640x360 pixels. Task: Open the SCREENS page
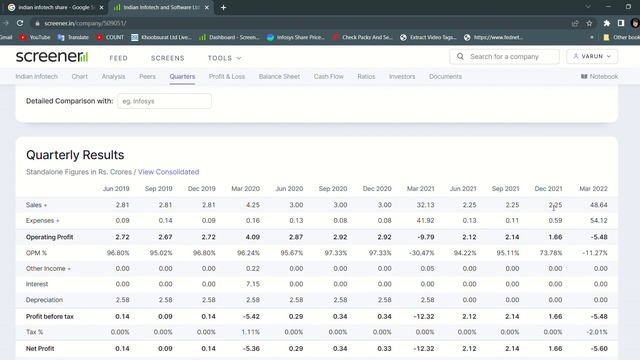click(x=168, y=58)
